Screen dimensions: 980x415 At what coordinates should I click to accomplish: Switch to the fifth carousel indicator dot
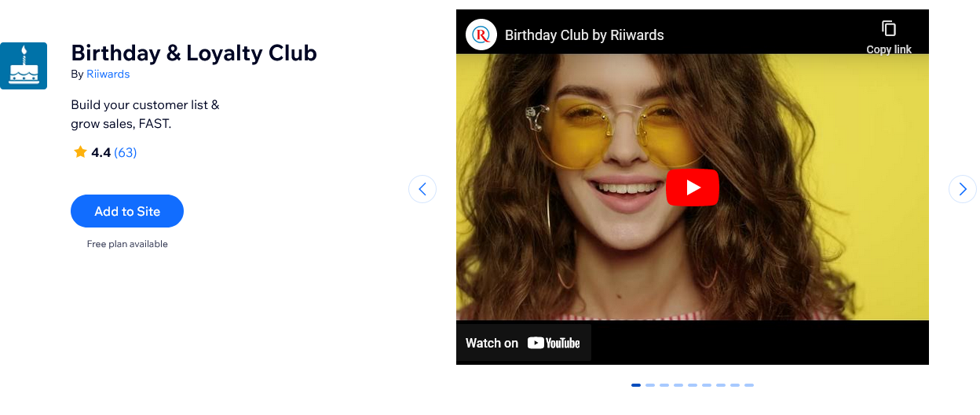(x=693, y=385)
